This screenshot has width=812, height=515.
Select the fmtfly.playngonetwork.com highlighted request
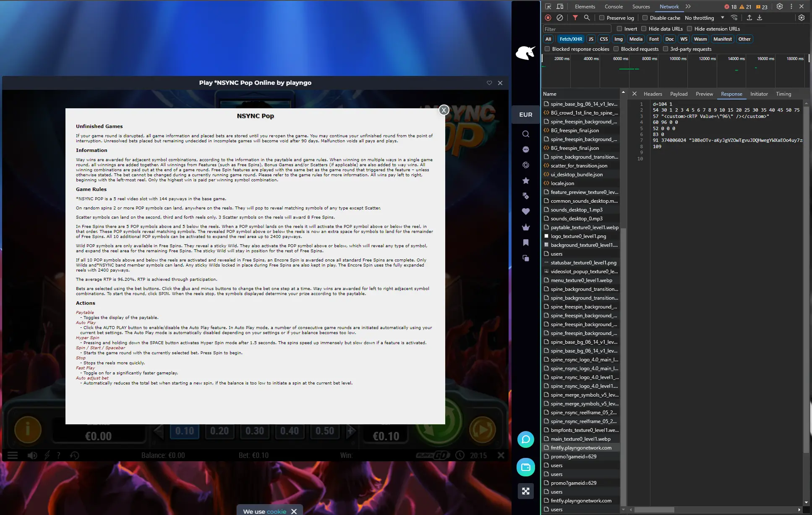click(x=581, y=447)
